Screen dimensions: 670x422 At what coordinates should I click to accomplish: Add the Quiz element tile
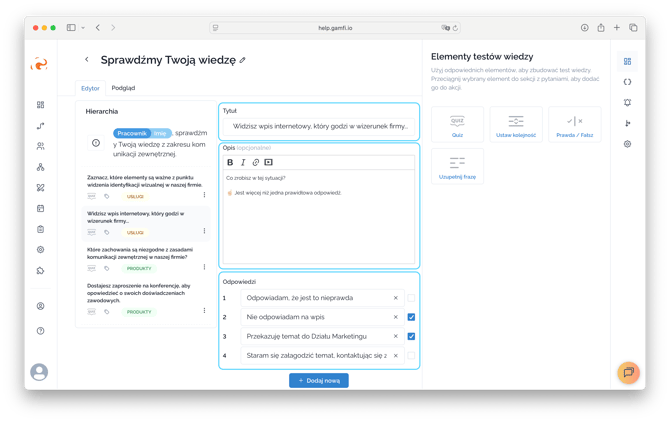457,124
